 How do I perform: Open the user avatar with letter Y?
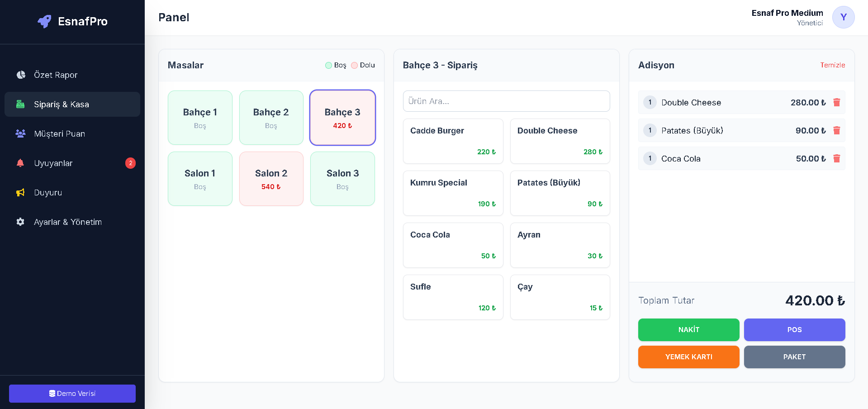843,18
